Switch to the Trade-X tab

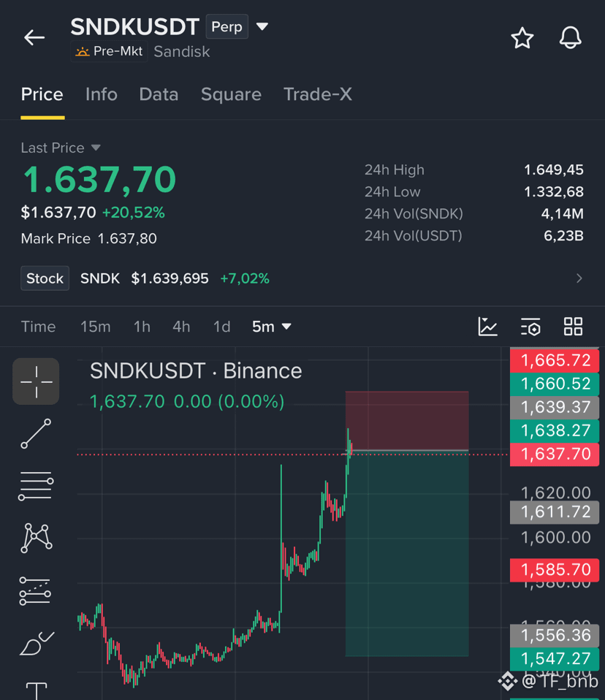pos(317,95)
